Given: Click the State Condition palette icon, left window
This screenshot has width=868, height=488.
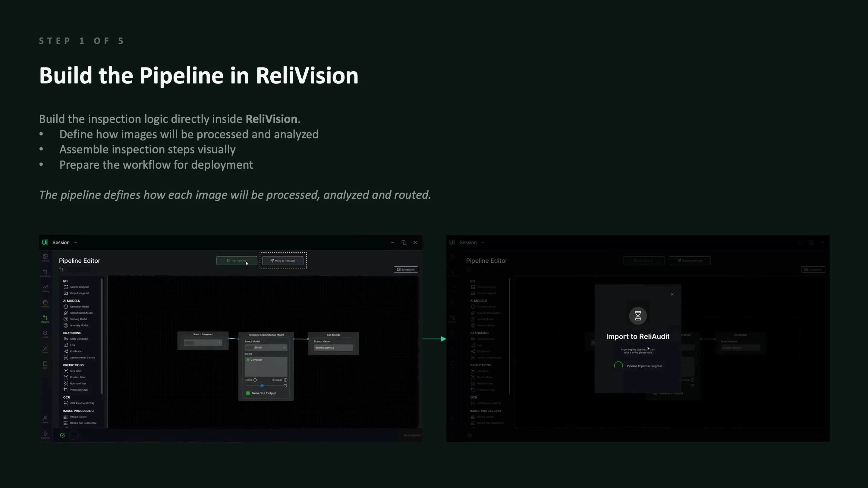Looking at the screenshot, I should click(x=66, y=339).
